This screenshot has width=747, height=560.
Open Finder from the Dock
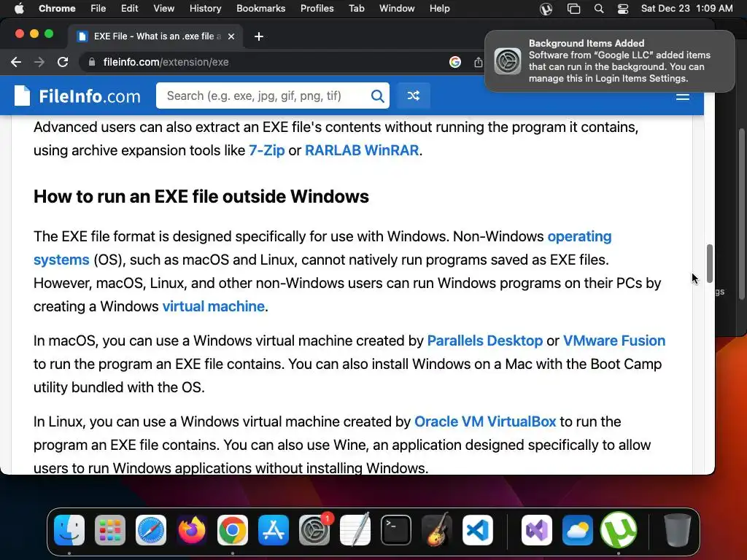[x=69, y=530]
